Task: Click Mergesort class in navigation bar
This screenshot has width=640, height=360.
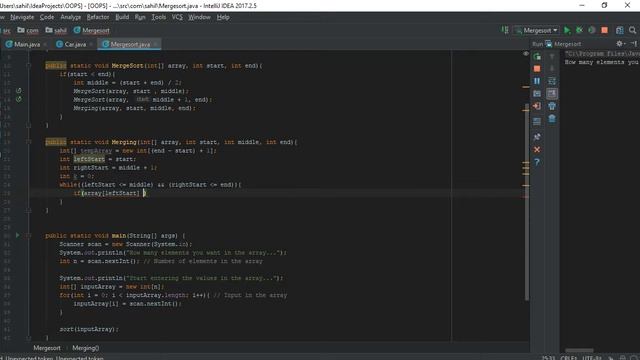Action: tap(92, 30)
